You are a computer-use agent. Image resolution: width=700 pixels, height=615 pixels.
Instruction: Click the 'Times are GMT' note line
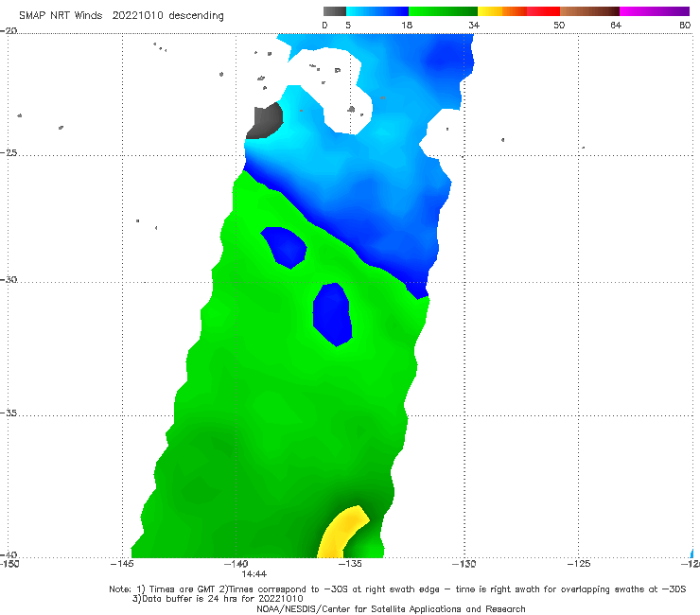click(x=397, y=589)
